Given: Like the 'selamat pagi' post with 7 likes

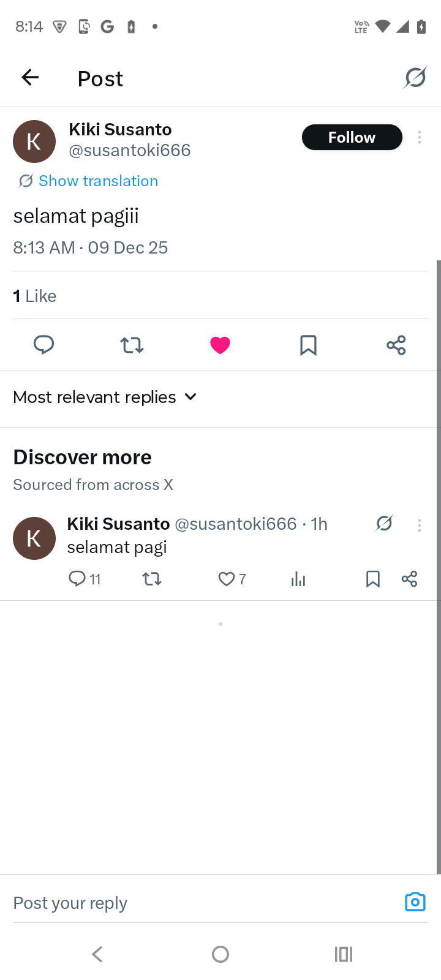Looking at the screenshot, I should (227, 579).
